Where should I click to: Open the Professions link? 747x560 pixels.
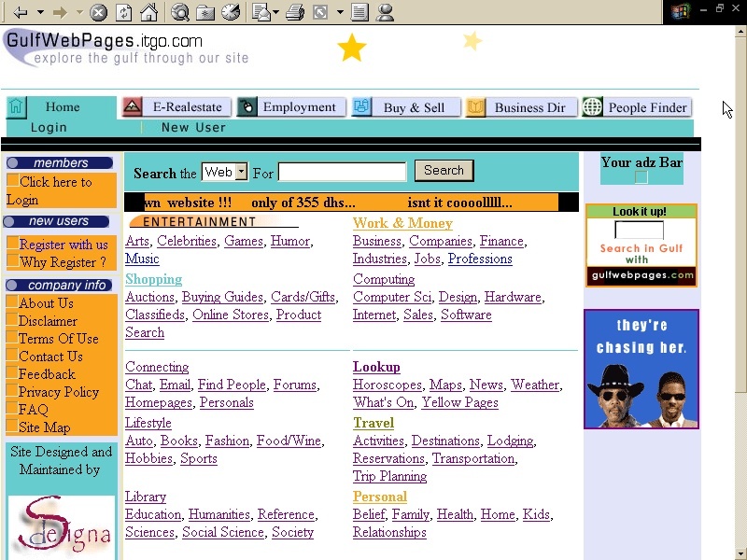pos(480,259)
